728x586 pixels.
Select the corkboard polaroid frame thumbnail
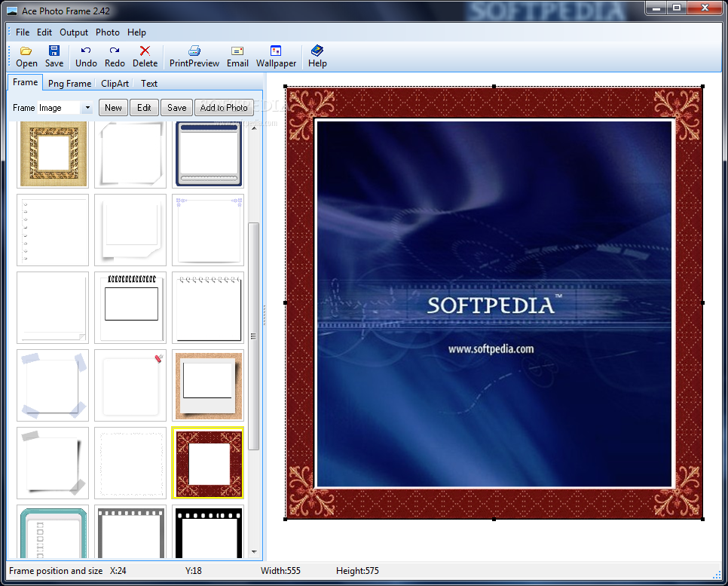pos(208,385)
